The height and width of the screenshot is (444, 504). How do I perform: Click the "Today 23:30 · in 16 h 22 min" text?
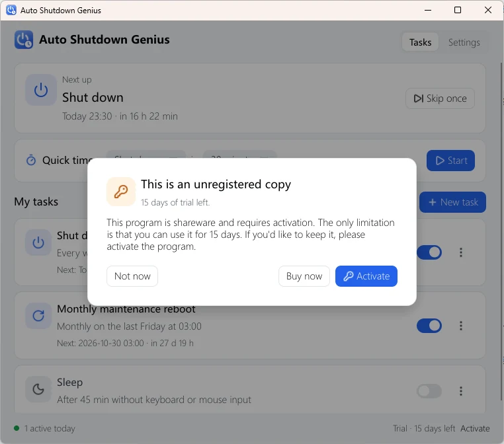click(x=120, y=116)
